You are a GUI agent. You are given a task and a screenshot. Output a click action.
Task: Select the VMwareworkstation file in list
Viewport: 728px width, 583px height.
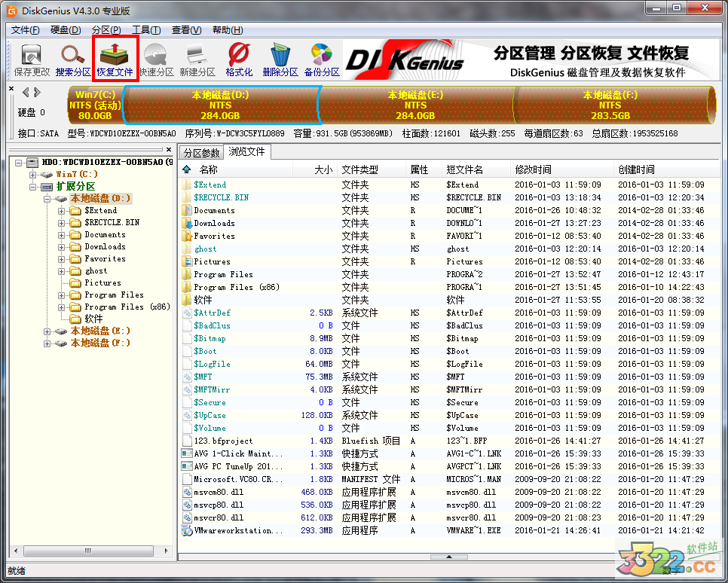233,530
